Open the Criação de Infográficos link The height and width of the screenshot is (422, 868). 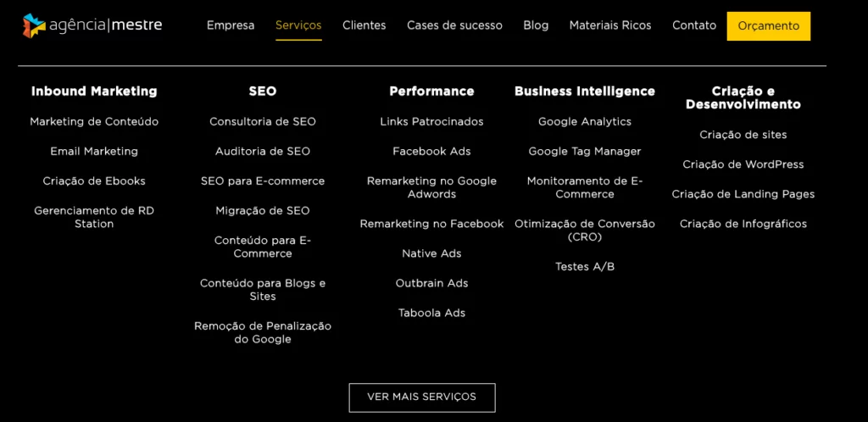[743, 225]
